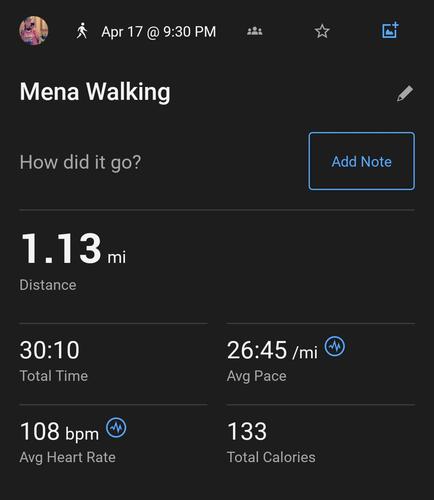Screen dimensions: 434x500
Task: Tap the How did it go? prompt
Action: (x=80, y=163)
